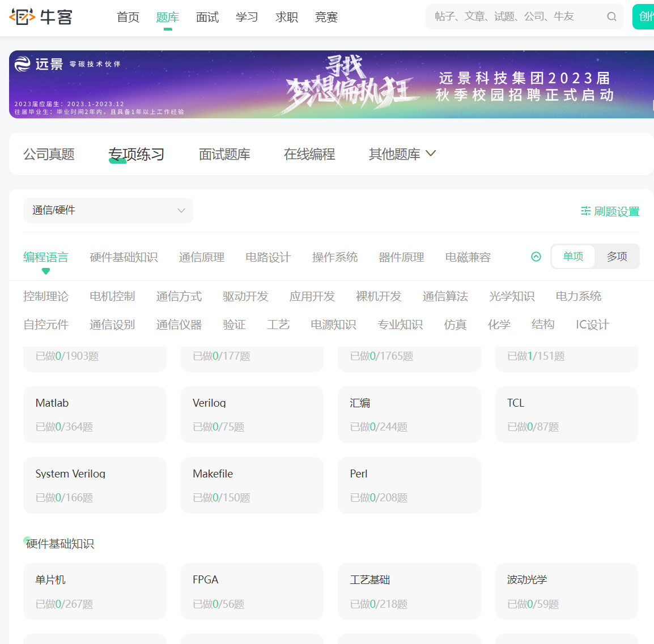Select 专业知识 category
The height and width of the screenshot is (644, 654).
click(400, 325)
